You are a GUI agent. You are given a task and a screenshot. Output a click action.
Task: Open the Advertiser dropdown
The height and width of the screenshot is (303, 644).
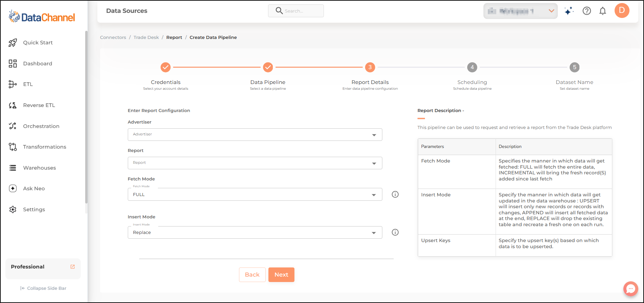coord(255,134)
